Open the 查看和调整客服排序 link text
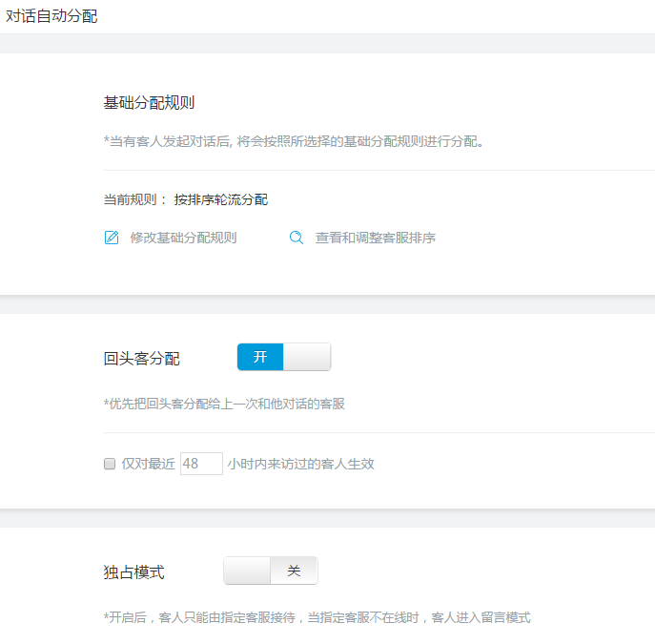Image resolution: width=655 pixels, height=644 pixels. (x=375, y=238)
